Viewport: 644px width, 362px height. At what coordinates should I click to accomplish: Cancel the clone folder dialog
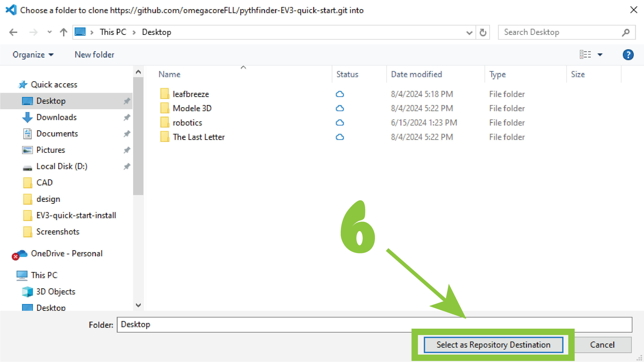click(602, 345)
